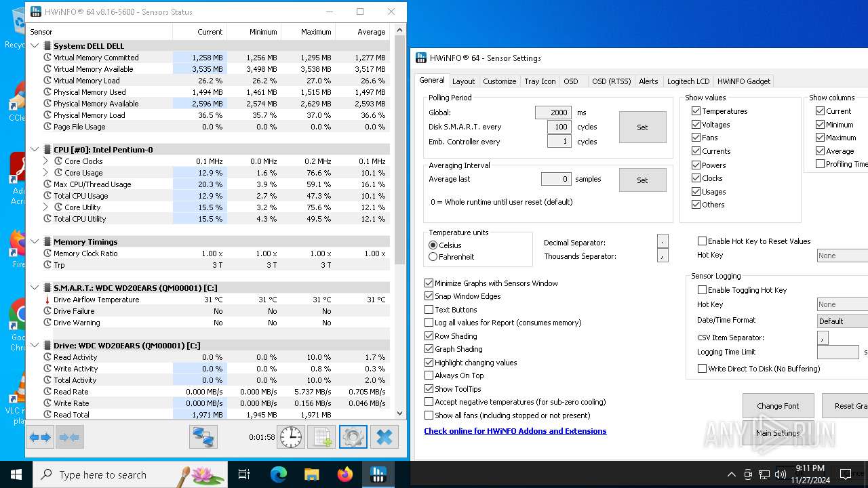The image size is (868, 488).
Task: Toggle the Voltages checkbox
Action: 696,125
